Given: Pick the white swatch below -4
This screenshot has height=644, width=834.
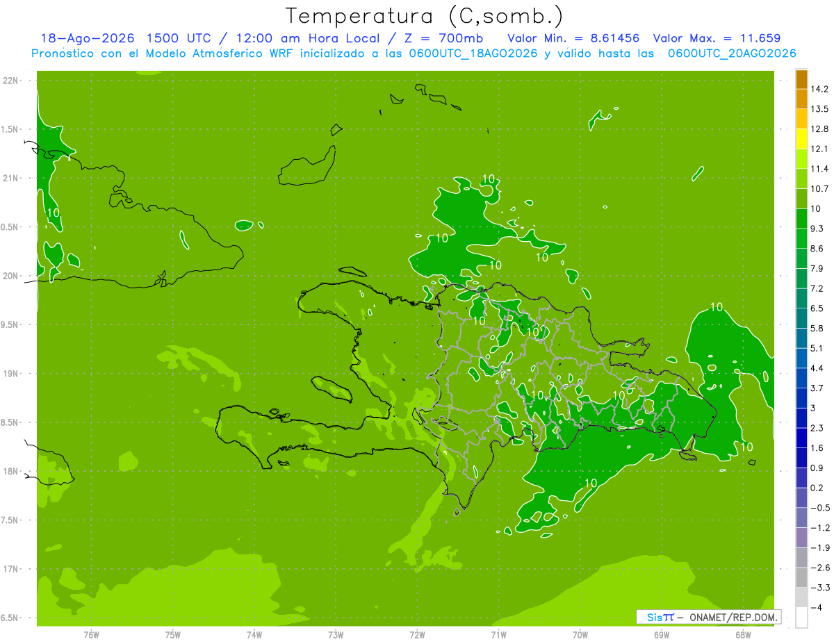Looking at the screenshot, I should click(801, 618).
